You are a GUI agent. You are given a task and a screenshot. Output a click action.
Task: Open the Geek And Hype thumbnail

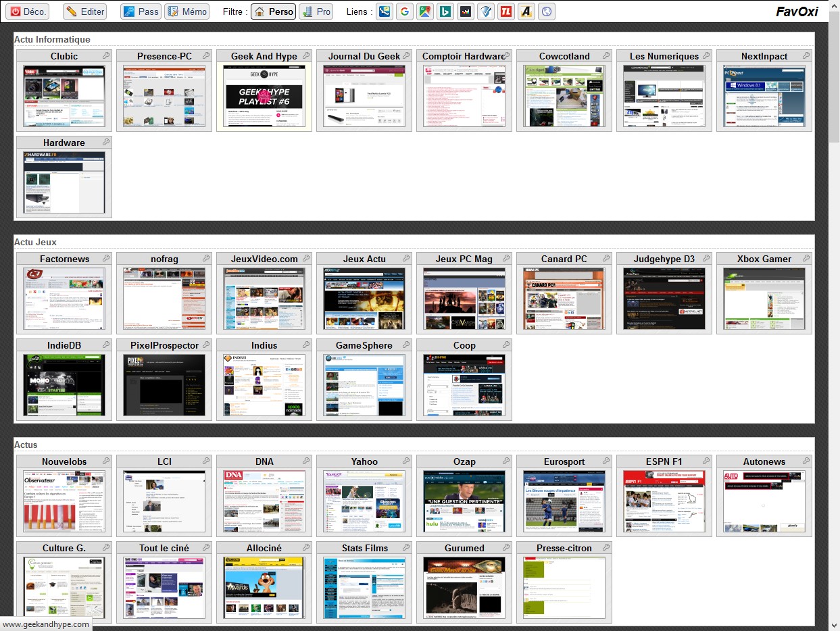(x=264, y=96)
